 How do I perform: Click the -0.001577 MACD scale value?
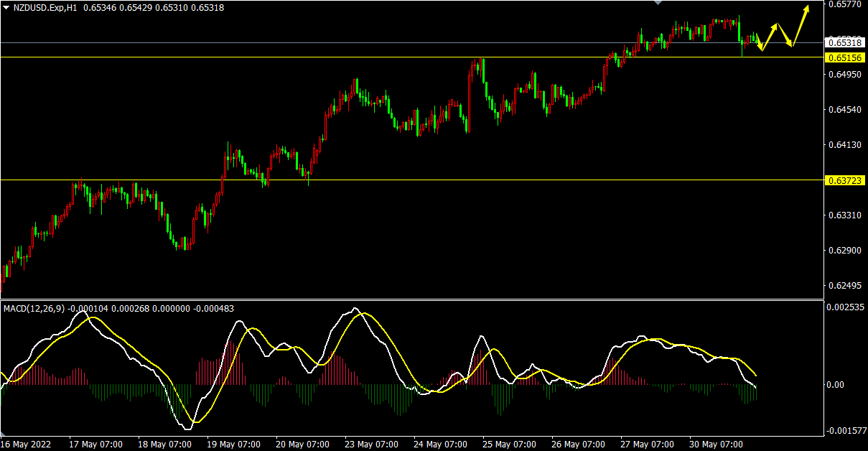846,431
